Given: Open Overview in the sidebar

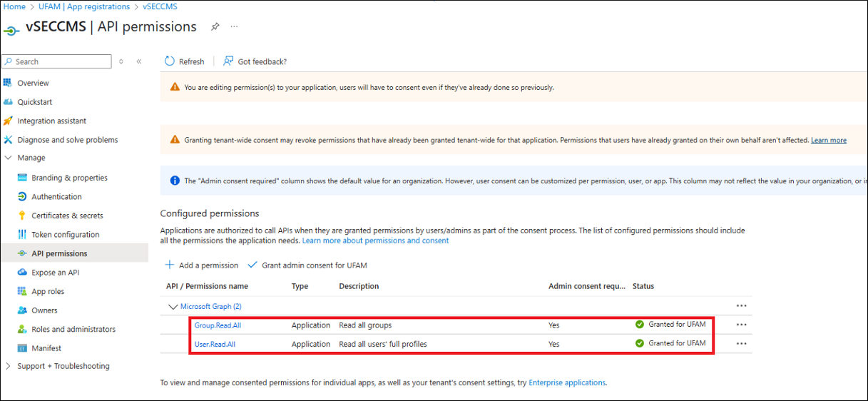Looking at the screenshot, I should click(x=33, y=83).
